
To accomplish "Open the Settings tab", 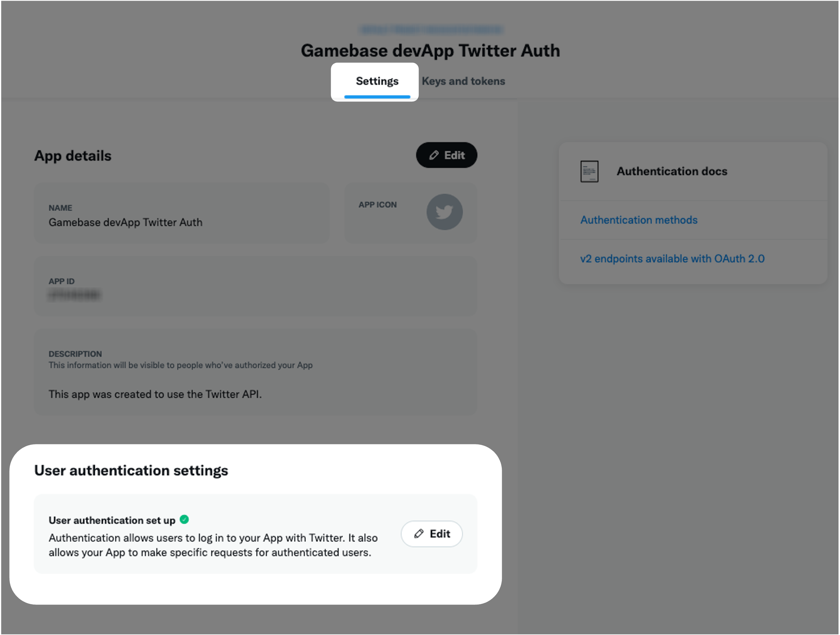I will tap(377, 81).
